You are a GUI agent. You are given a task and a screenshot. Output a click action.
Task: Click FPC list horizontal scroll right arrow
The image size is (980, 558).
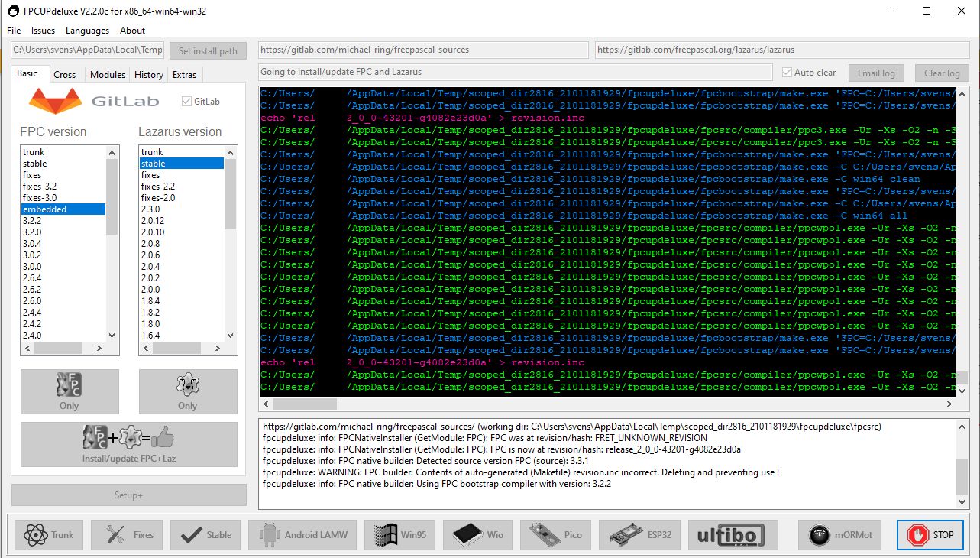coord(99,349)
